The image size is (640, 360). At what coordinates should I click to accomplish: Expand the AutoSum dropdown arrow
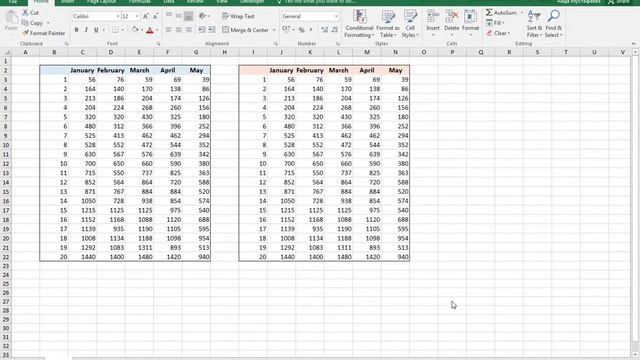pos(522,13)
